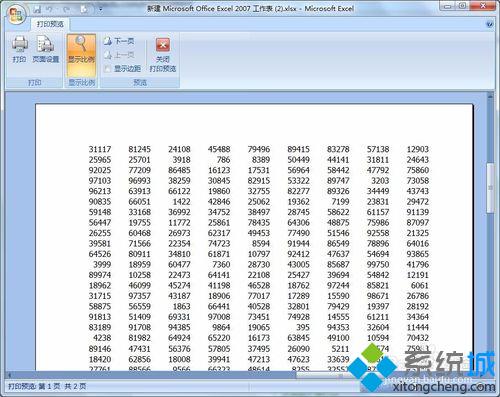Viewport: 500px width, 397px height.
Task: Select the 打印预览 ribbon tab
Action: point(50,24)
